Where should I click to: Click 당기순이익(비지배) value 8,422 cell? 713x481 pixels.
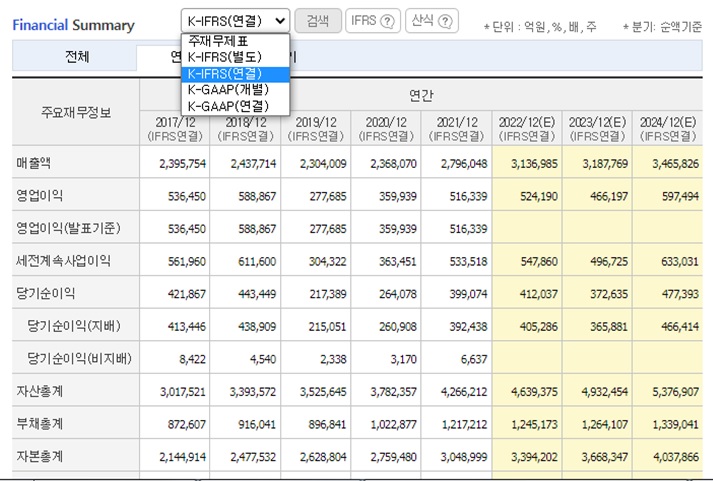point(192,360)
